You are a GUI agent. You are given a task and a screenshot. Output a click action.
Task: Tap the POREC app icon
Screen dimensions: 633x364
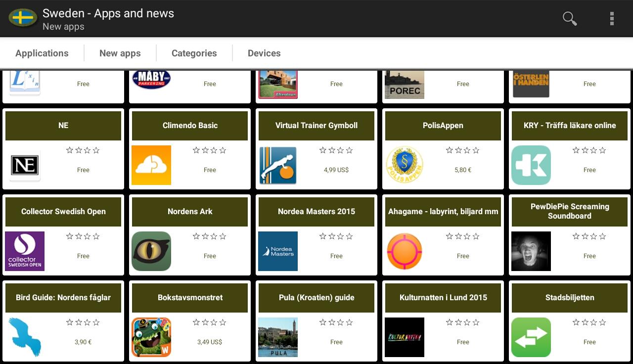(x=405, y=85)
